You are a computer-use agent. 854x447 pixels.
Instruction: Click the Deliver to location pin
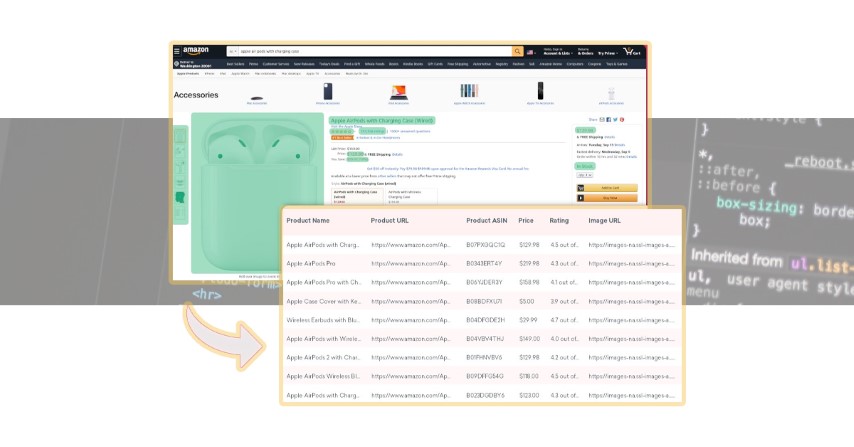pos(176,64)
